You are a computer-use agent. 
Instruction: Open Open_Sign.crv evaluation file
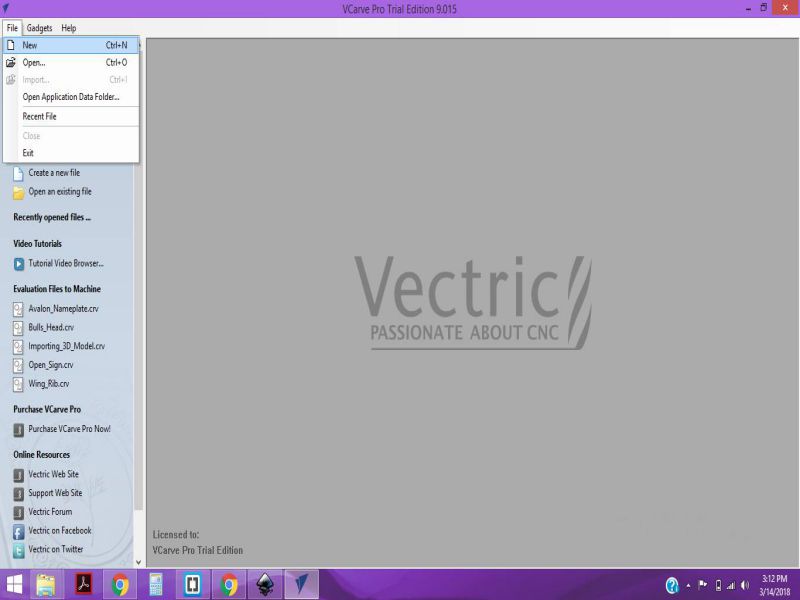click(x=51, y=365)
